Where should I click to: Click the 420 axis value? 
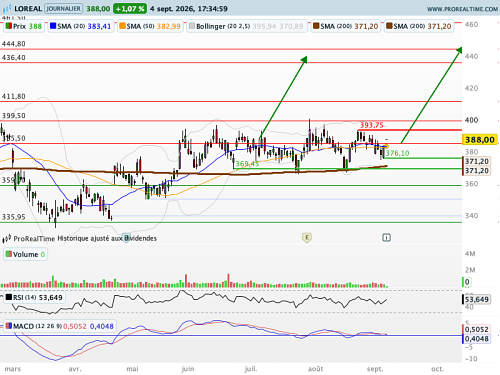point(471,88)
